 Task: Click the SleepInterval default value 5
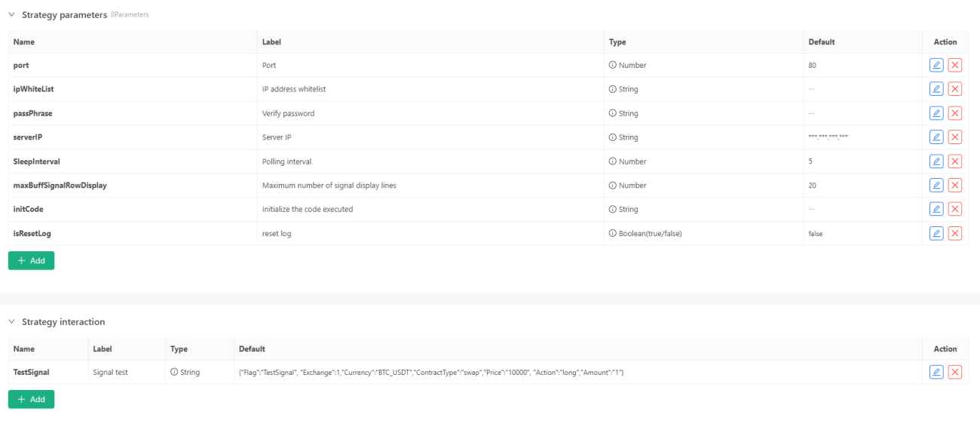pos(810,161)
